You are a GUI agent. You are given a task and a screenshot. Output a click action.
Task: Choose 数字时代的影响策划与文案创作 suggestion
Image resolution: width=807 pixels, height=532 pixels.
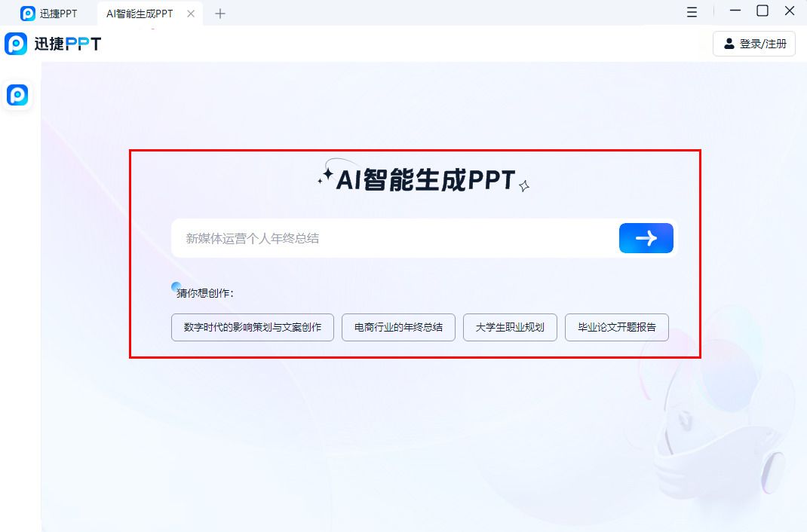tap(253, 328)
